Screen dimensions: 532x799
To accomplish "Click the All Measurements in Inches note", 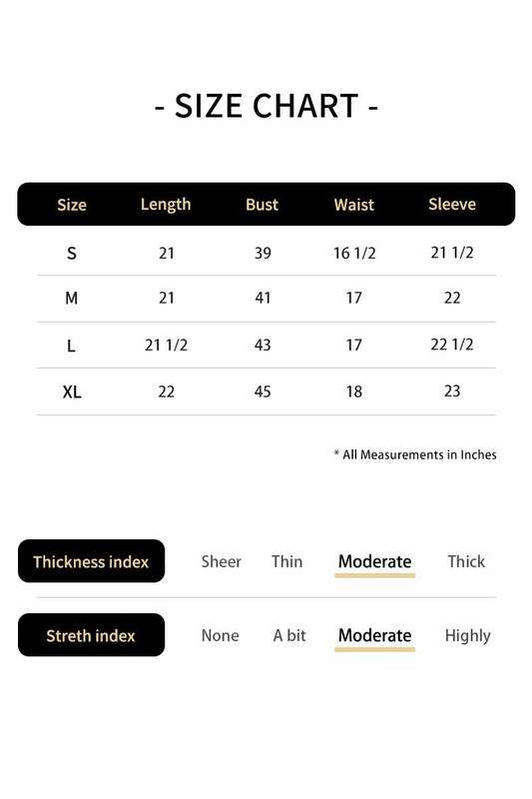I will tap(415, 454).
